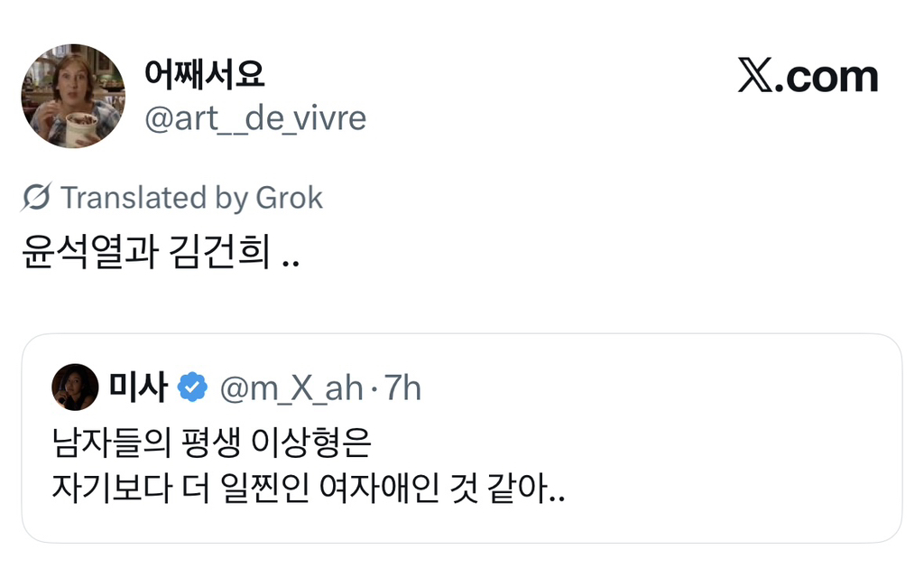Open the 어째서요 display name
Image resolution: width=924 pixels, height=578 pixels.
[x=204, y=74]
